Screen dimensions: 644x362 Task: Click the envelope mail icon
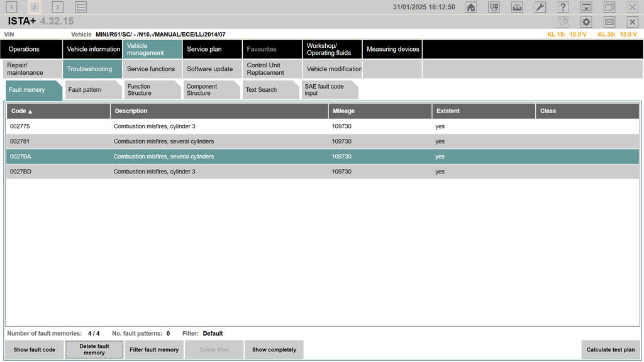click(x=609, y=22)
